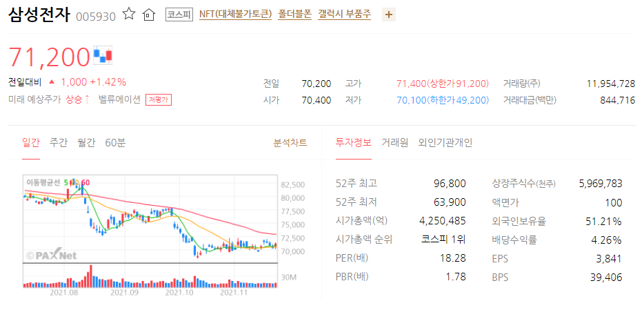Add Samsung Electronics to favorites with star icon
This screenshot has width=644, height=310.
point(129,14)
